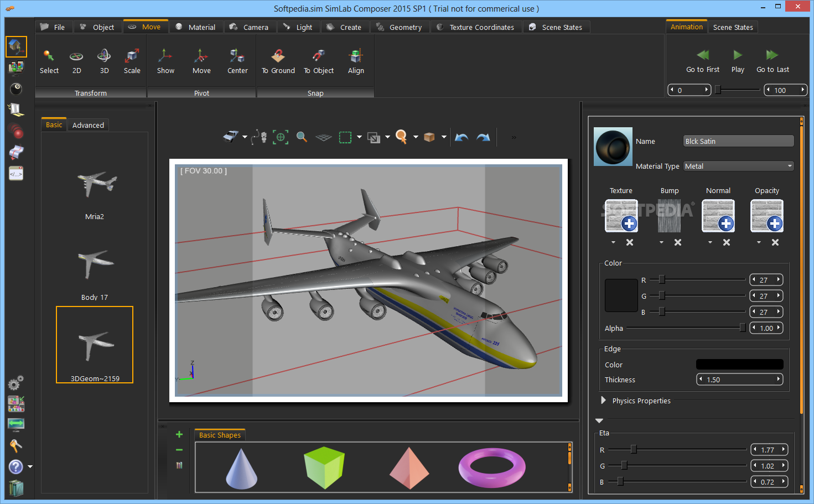The height and width of the screenshot is (504, 814).
Task: Open the File menu tab
Action: (x=53, y=27)
